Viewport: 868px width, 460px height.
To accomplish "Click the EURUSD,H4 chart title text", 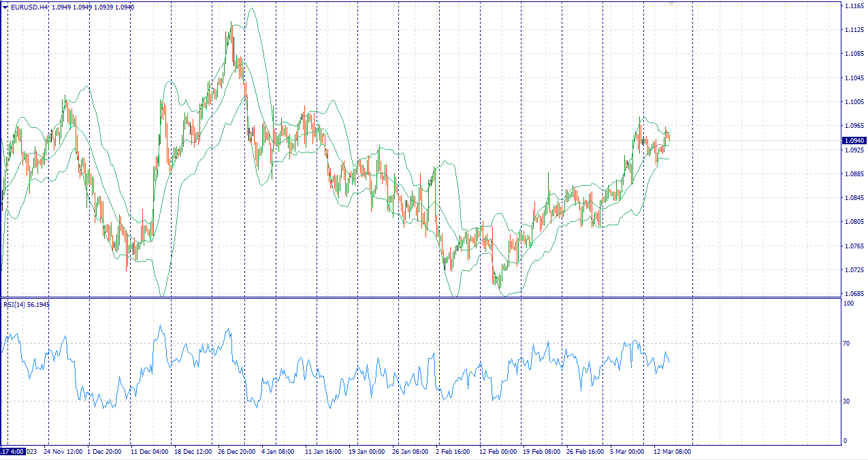I will [x=29, y=7].
